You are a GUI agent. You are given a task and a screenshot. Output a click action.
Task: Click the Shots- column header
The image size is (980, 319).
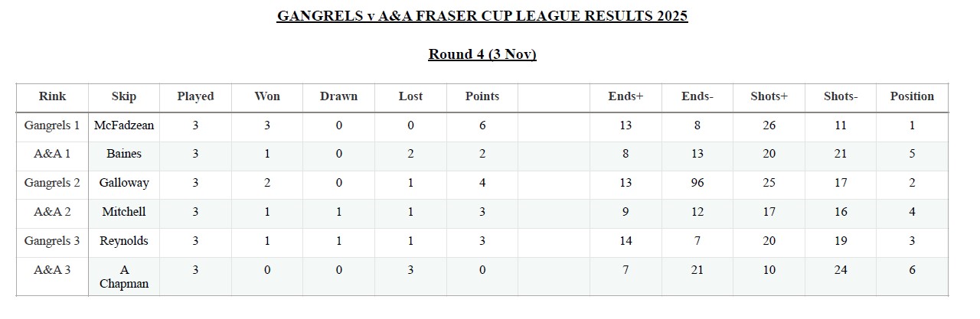841,96
